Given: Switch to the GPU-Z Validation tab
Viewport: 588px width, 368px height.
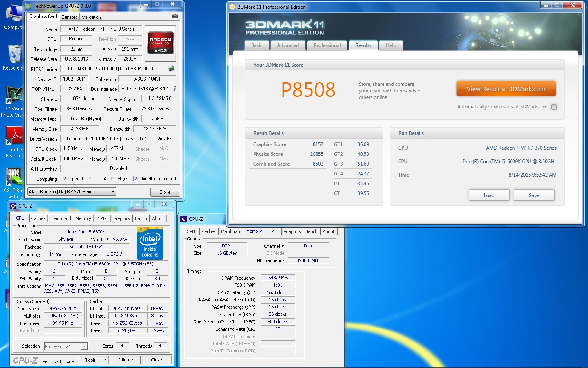Looking at the screenshot, I should [91, 17].
